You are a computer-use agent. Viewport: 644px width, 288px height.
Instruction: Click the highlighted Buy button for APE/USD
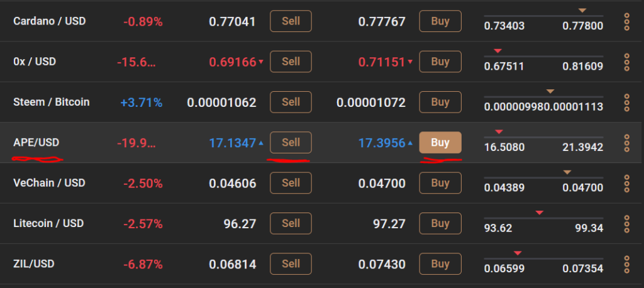[x=440, y=143]
